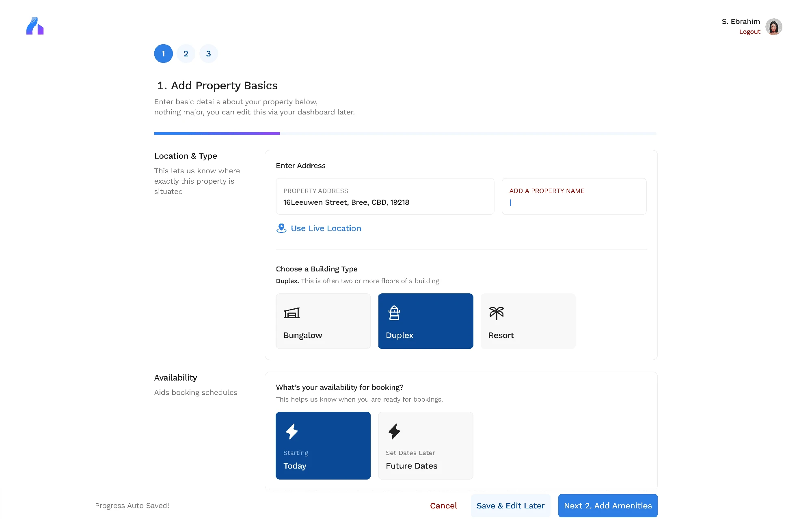Focus the Add a Property Name field
The image size is (812, 525).
click(574, 196)
